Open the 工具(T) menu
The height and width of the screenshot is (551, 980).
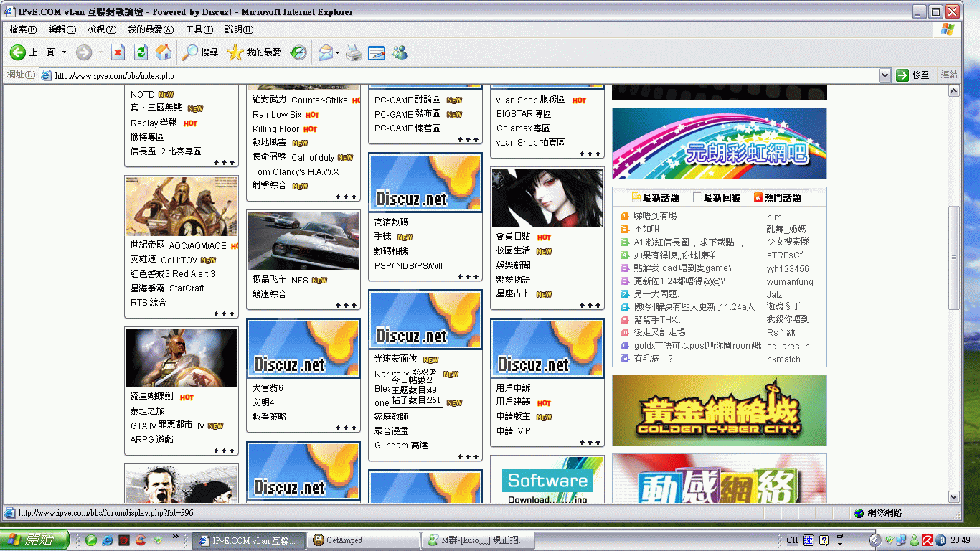point(199,29)
